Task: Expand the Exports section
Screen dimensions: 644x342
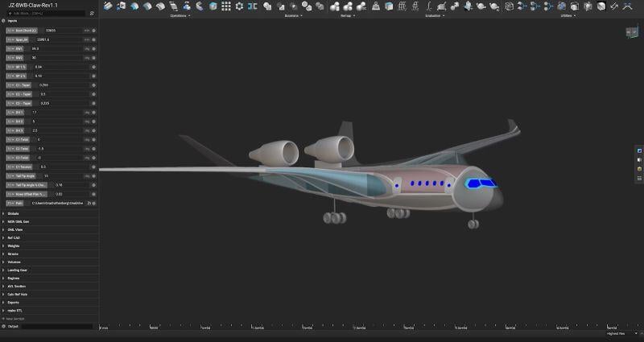Action: tap(4, 303)
